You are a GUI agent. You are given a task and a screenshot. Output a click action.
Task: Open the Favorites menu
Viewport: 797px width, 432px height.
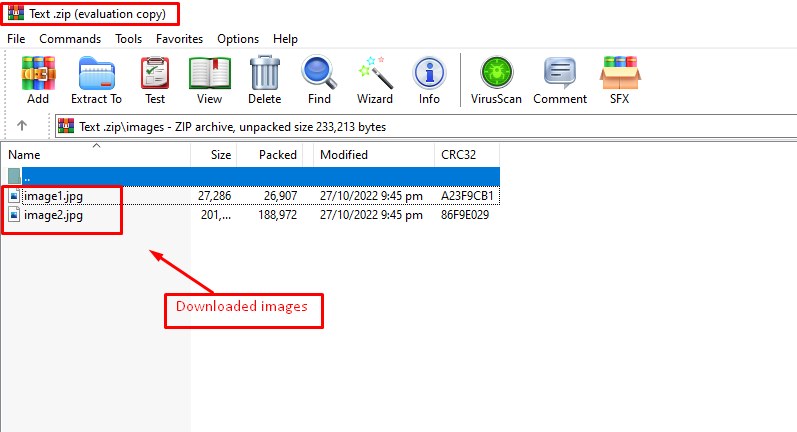click(179, 39)
